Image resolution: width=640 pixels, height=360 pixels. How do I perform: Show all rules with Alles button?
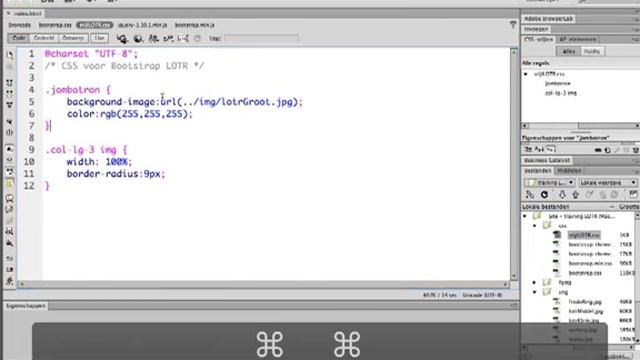coord(569,51)
